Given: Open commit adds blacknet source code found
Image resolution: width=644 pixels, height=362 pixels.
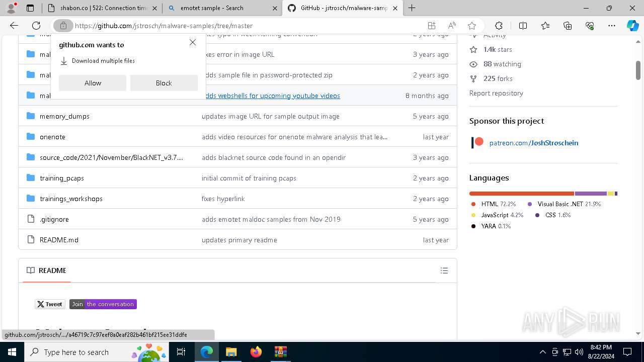Looking at the screenshot, I should pyautogui.click(x=274, y=157).
